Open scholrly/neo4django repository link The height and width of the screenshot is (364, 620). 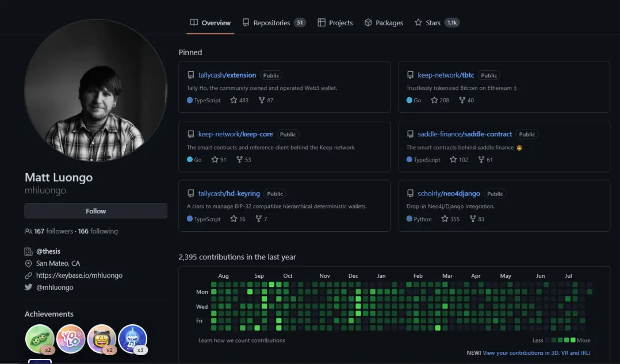coord(449,194)
